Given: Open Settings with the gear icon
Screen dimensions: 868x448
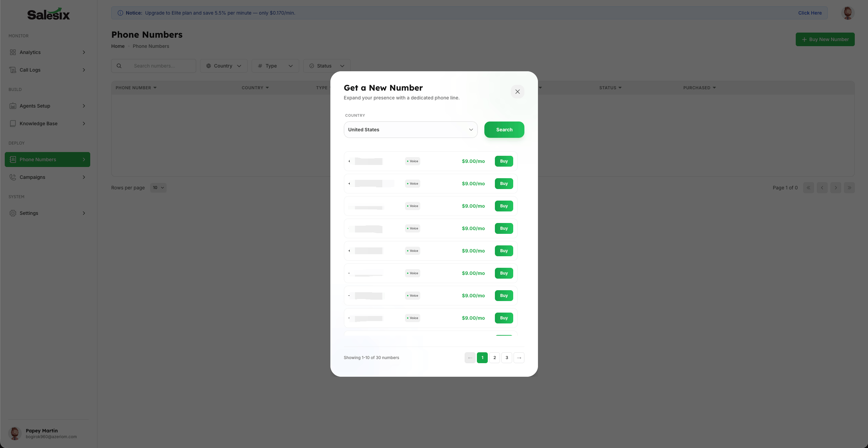Looking at the screenshot, I should coord(13,213).
